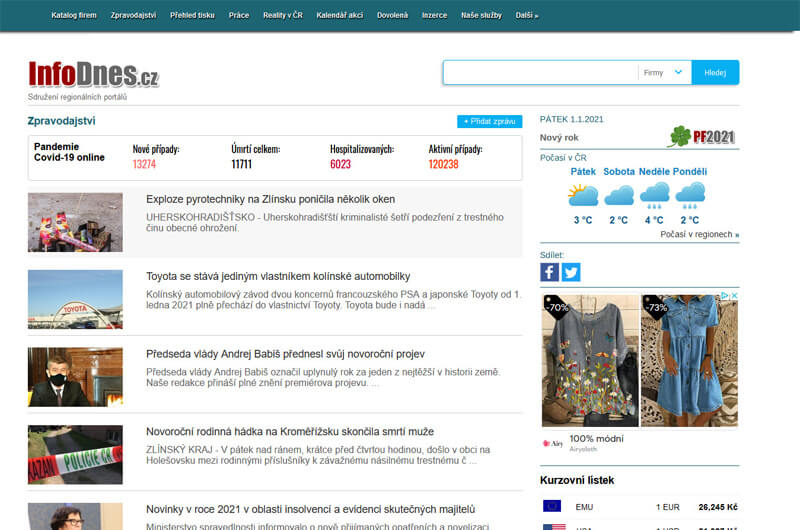Image resolution: width=800 pixels, height=530 pixels.
Task: Click the Hledej search button
Action: coord(715,72)
